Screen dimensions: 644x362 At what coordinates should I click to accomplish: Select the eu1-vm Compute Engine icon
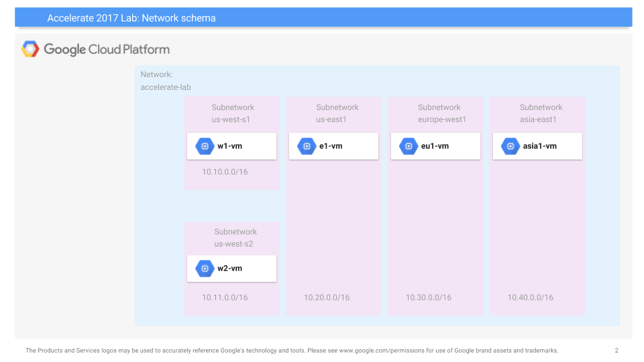pos(409,146)
